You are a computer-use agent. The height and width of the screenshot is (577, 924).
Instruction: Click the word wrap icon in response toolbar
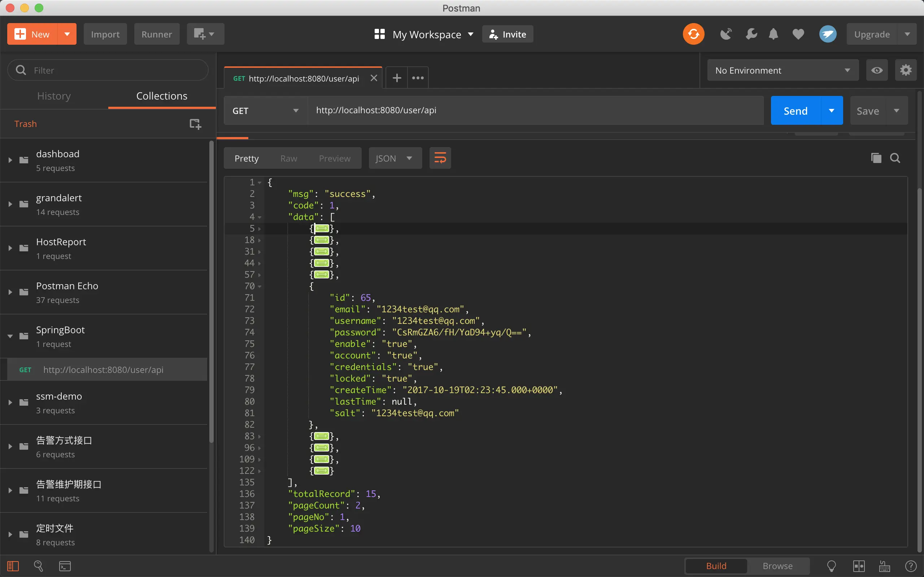click(440, 158)
